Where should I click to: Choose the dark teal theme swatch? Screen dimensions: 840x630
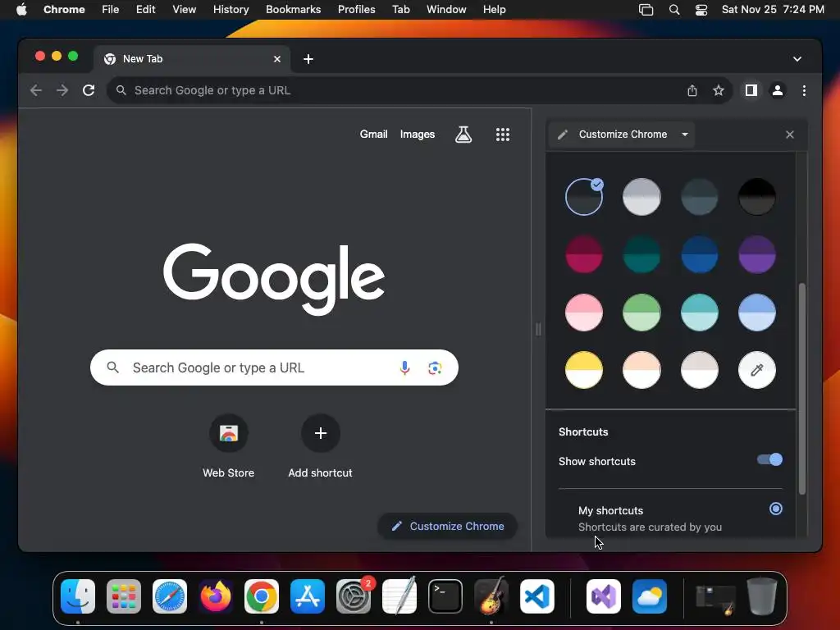pos(641,254)
